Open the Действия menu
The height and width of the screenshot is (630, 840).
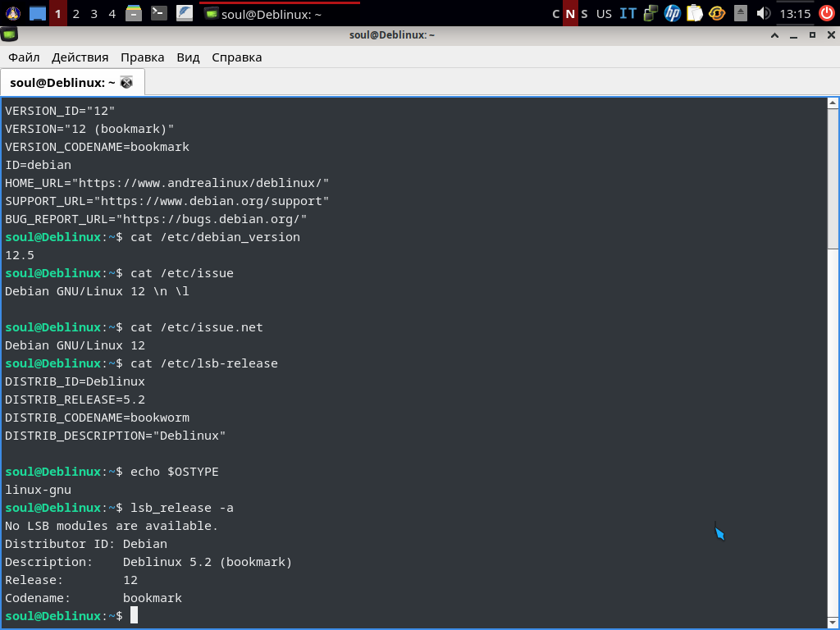[80, 57]
